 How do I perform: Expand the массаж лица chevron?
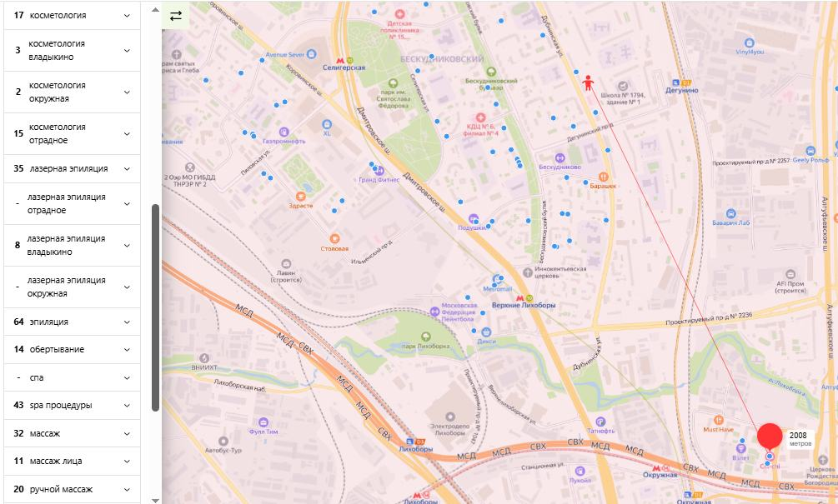(x=128, y=462)
